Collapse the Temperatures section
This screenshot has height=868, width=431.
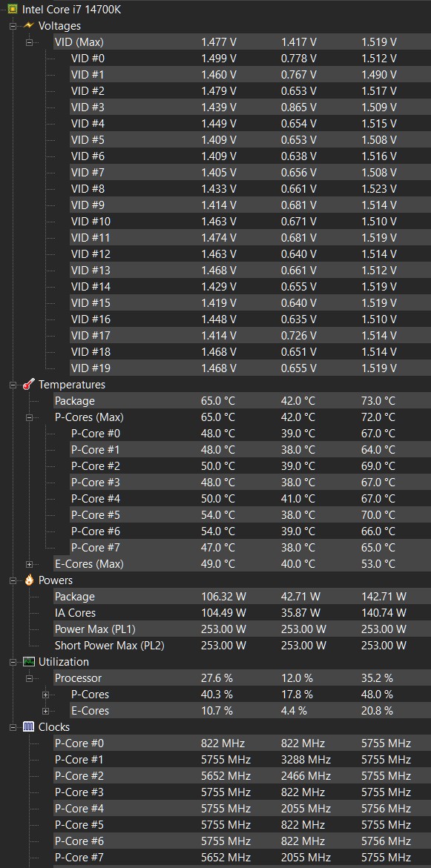click(13, 385)
